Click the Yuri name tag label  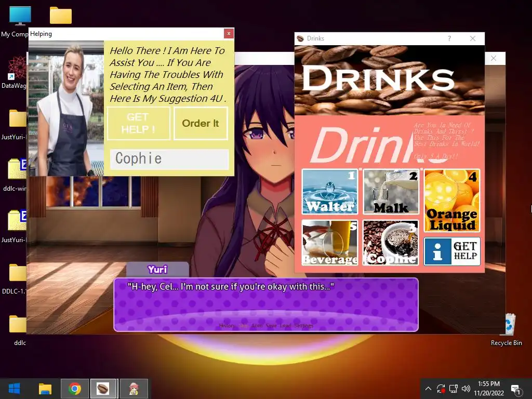point(157,270)
